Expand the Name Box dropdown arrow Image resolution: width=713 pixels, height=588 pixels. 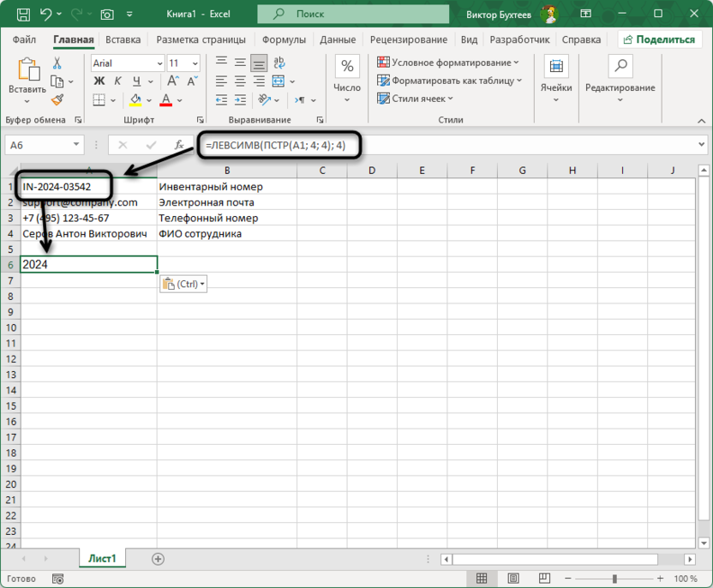[x=76, y=146]
